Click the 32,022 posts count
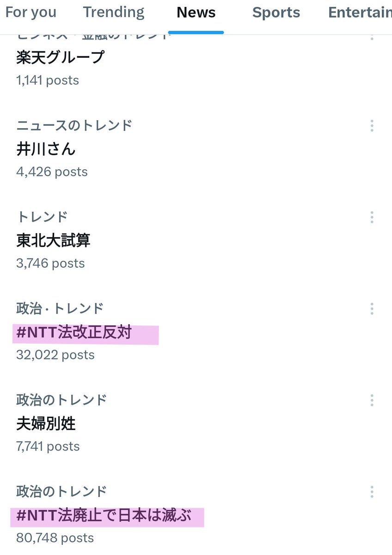The image size is (392, 555). [x=55, y=355]
